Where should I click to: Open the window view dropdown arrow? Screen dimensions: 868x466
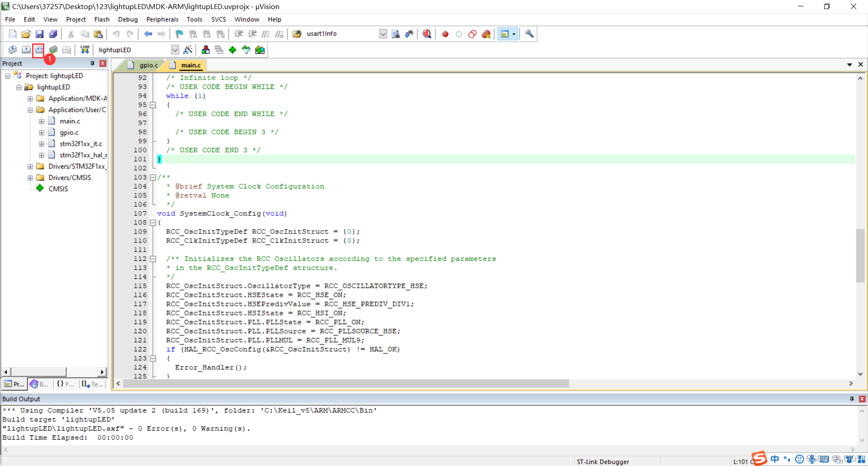tap(514, 34)
